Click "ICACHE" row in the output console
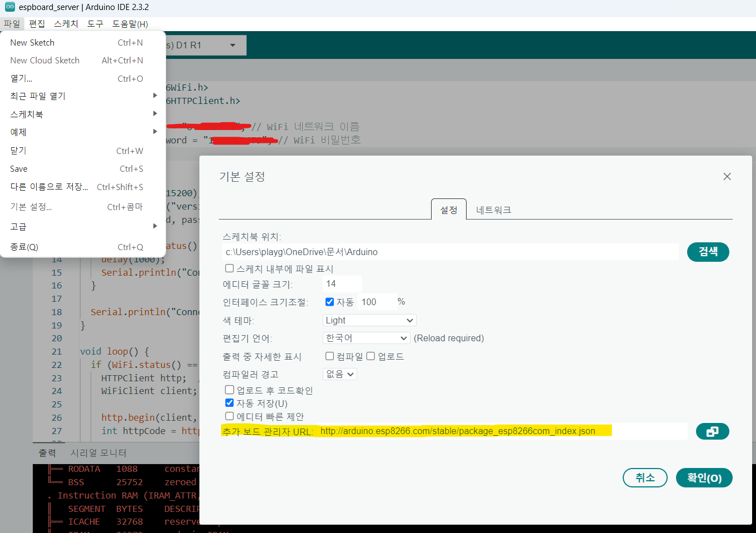The image size is (756, 533). (84, 522)
